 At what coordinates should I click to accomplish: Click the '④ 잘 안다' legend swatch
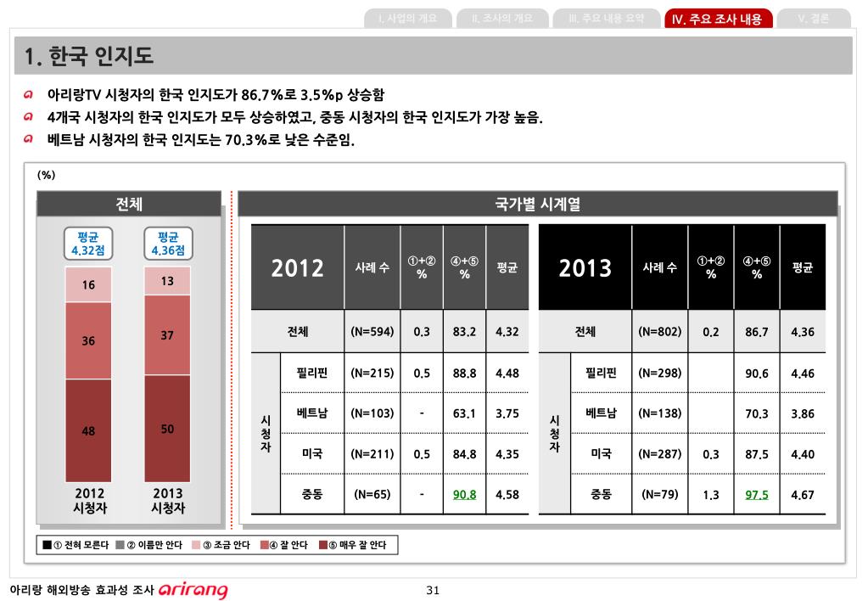[265, 545]
